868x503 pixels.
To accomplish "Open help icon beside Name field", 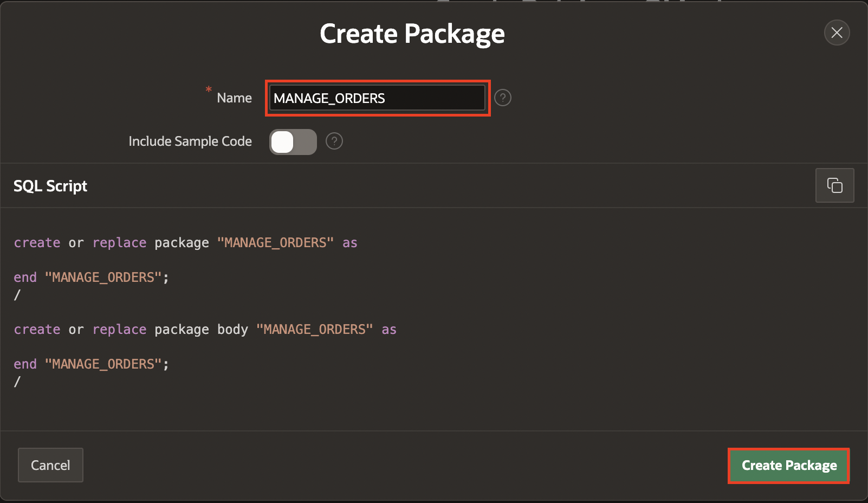I will coord(503,98).
